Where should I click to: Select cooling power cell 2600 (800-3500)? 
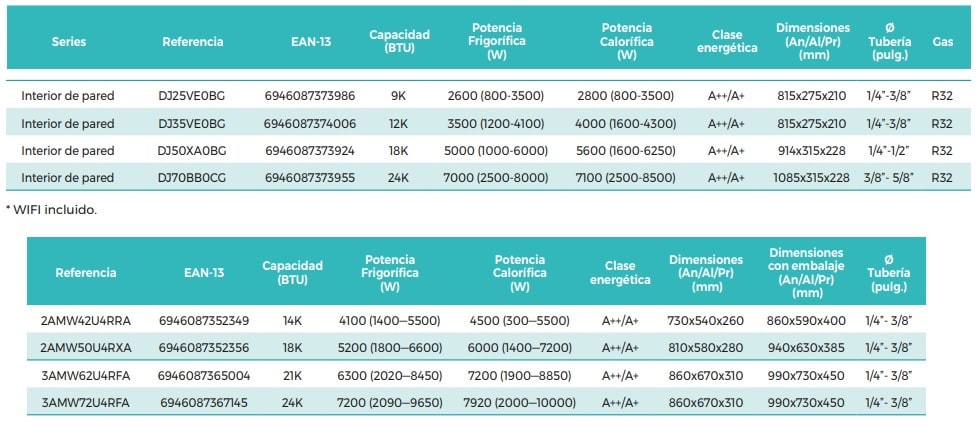[495, 96]
